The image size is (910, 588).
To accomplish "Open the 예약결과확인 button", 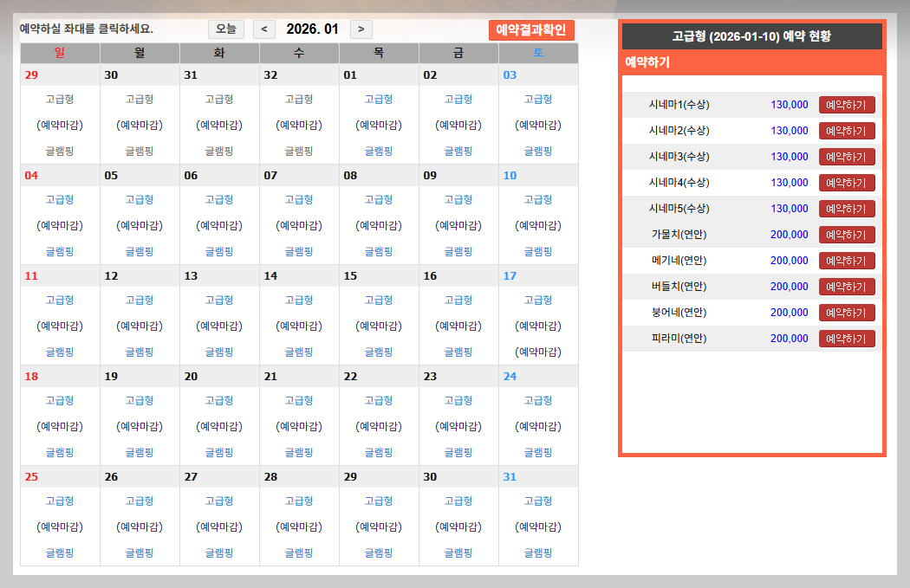I will point(531,30).
